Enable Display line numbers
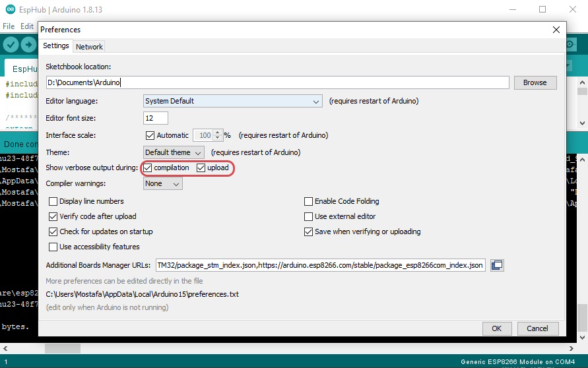 coord(53,202)
